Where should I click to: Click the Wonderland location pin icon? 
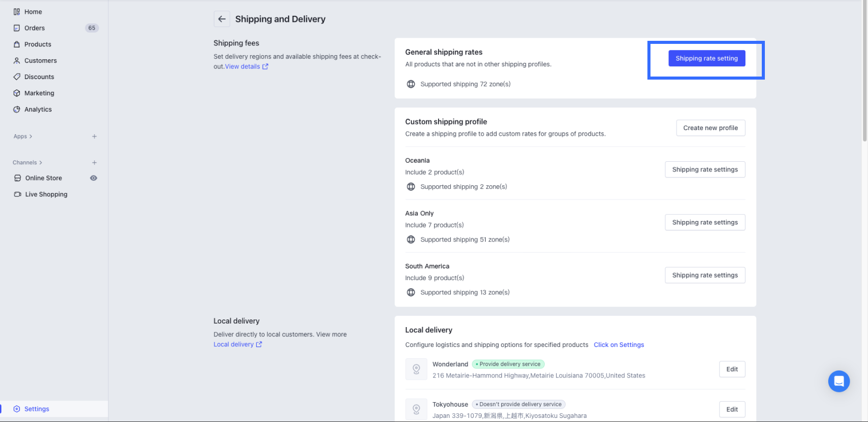click(x=416, y=369)
